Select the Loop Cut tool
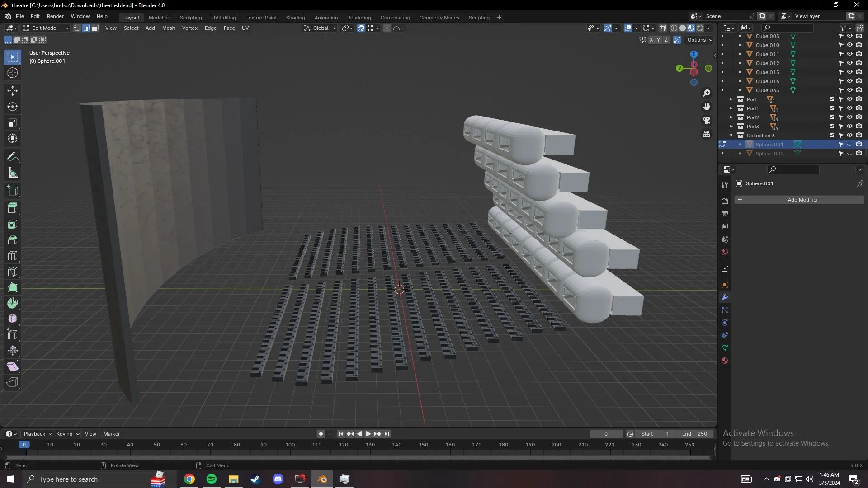Screen dimensions: 868x488 [13, 256]
